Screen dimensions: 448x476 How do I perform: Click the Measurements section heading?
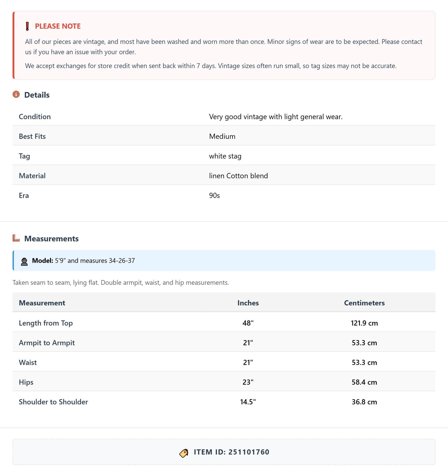52,239
